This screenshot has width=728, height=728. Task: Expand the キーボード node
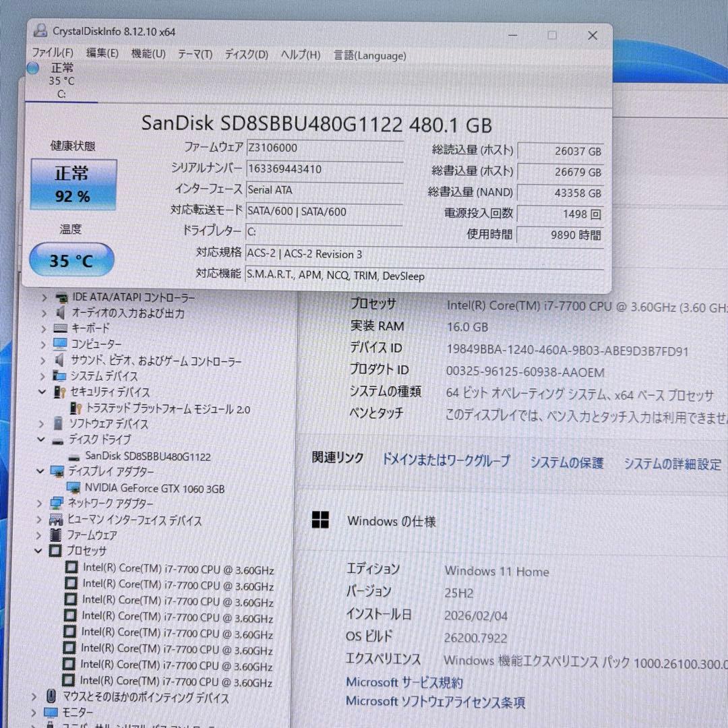click(43, 329)
